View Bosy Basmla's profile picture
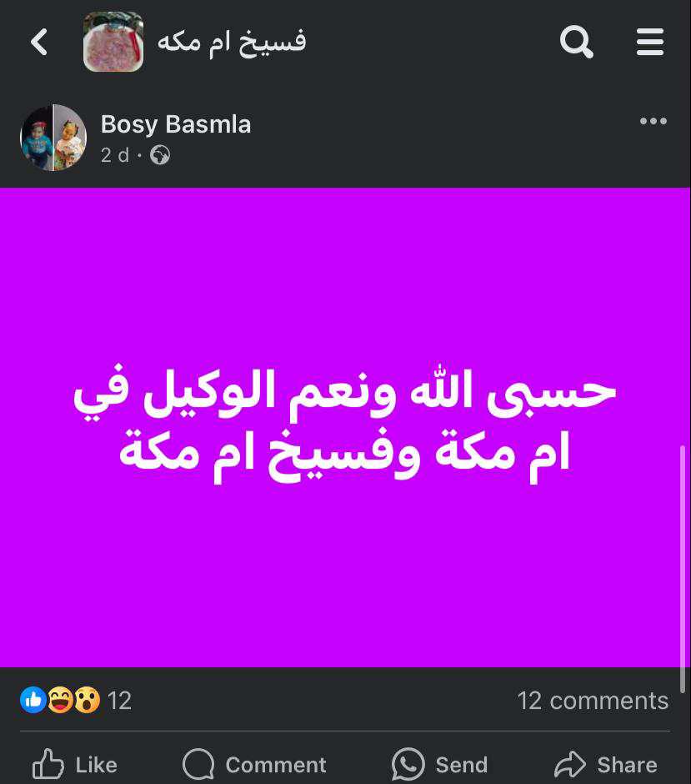 pyautogui.click(x=53, y=138)
